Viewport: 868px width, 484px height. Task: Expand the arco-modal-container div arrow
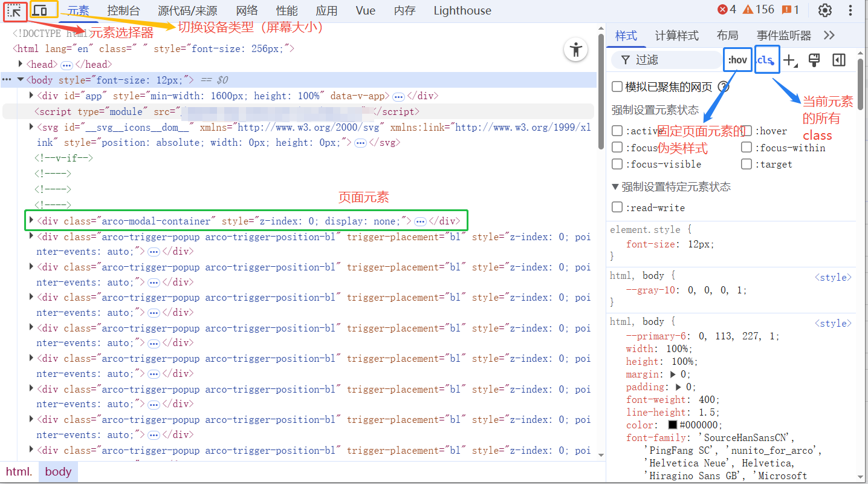click(x=31, y=221)
